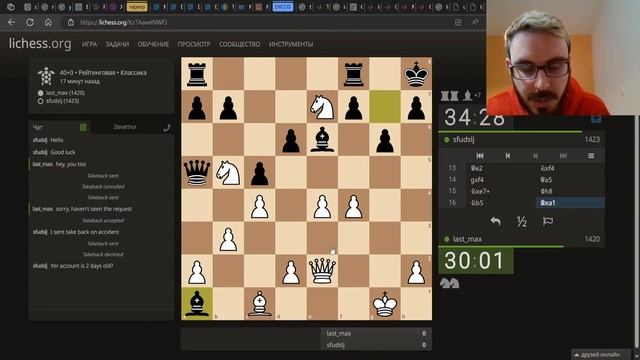
Task: Step back one move with the previous button
Action: 508,156
